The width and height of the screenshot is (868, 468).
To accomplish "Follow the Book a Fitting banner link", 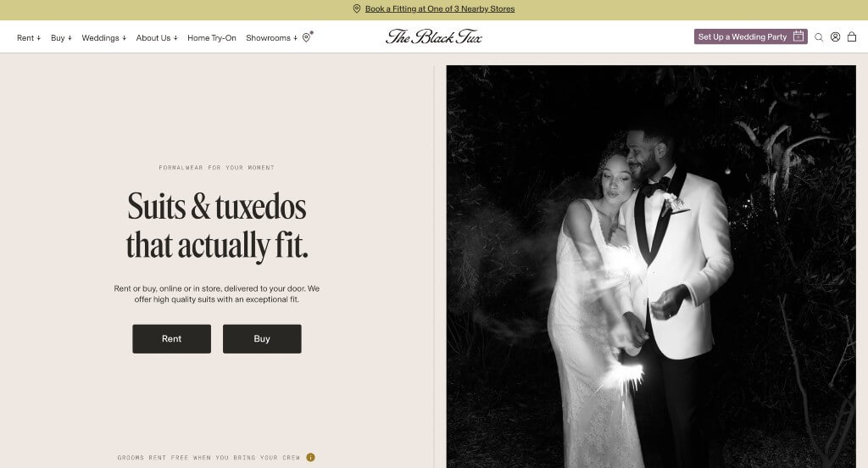I will (439, 9).
